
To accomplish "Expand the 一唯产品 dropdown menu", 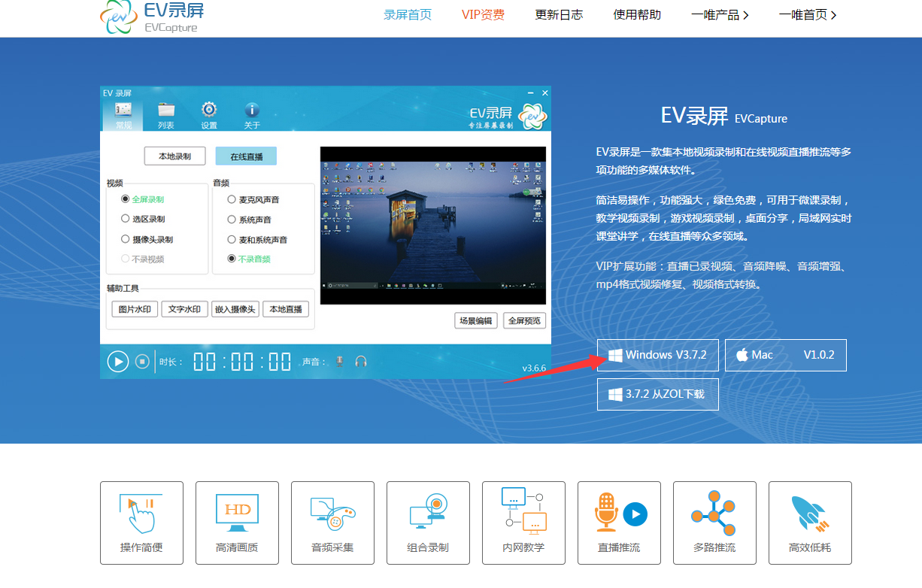I will (x=720, y=15).
